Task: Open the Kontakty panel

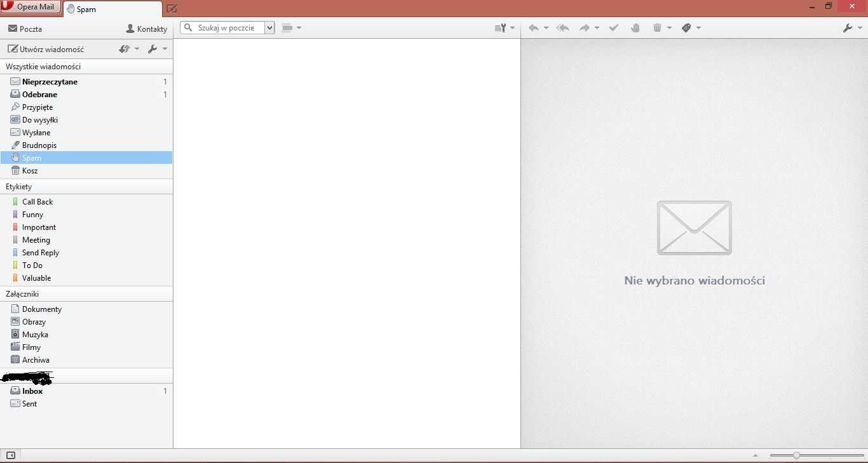Action: (147, 29)
